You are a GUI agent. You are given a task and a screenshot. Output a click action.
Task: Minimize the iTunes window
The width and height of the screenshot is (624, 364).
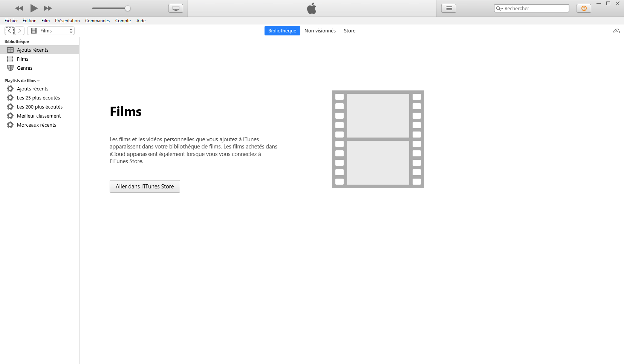pyautogui.click(x=598, y=3)
